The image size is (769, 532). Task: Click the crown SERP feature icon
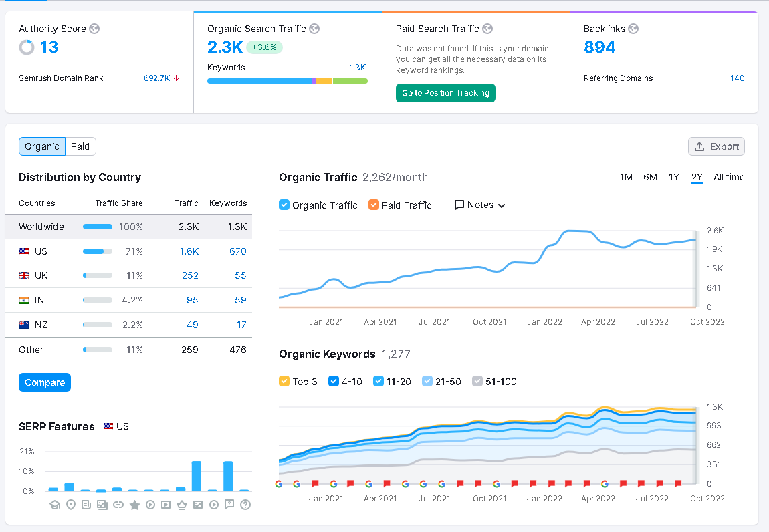coord(181,505)
